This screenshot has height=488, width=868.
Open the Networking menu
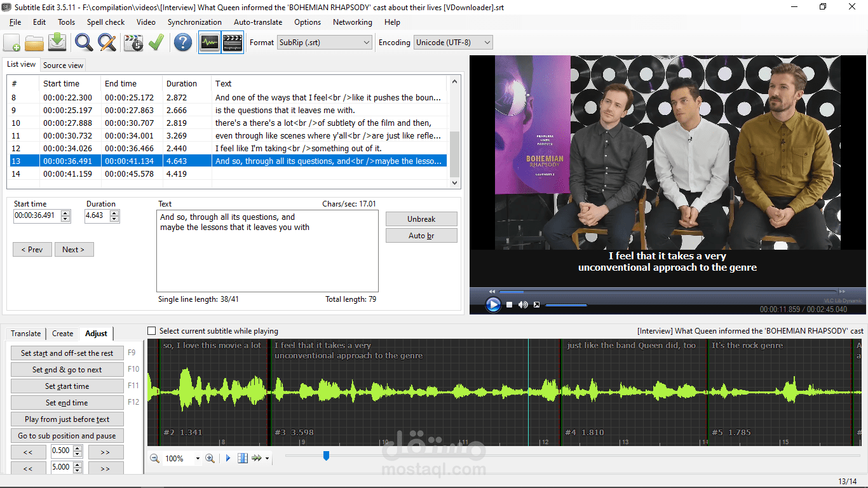click(x=353, y=22)
